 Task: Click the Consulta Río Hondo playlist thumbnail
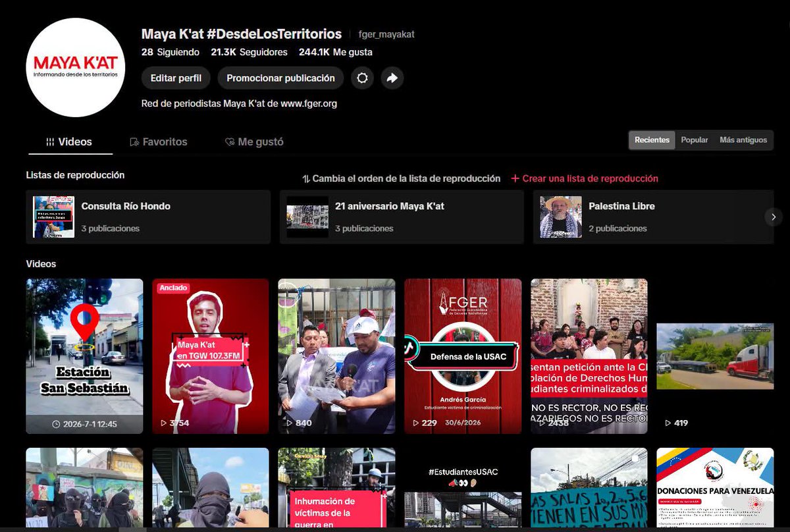coord(54,217)
